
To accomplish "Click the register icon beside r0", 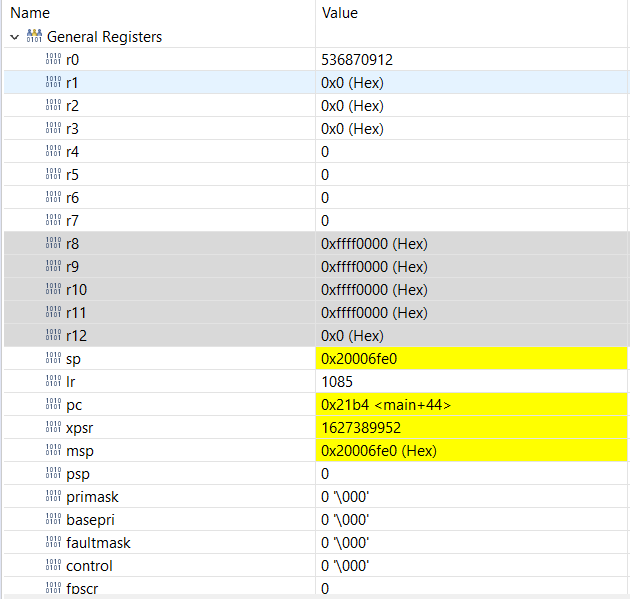I will (53, 59).
